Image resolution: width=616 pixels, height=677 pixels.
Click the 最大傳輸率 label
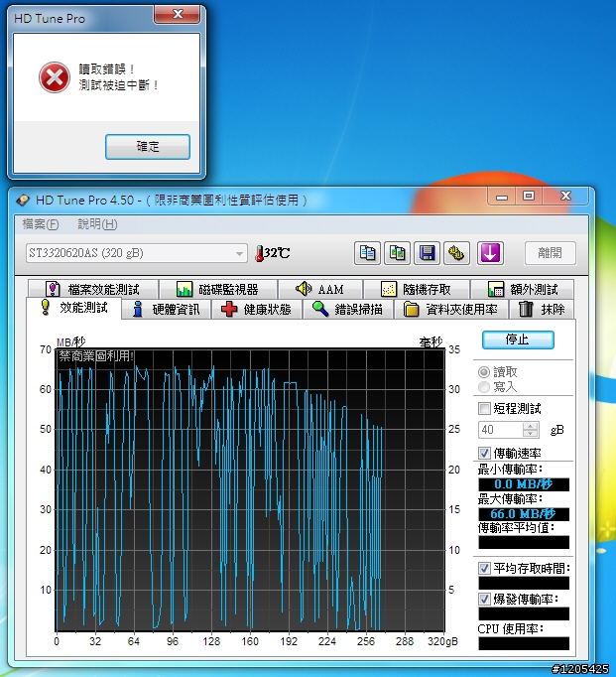[510, 499]
